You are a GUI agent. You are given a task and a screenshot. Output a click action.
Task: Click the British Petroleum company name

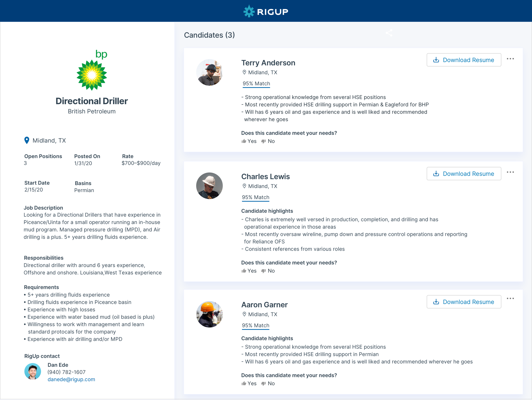92,111
